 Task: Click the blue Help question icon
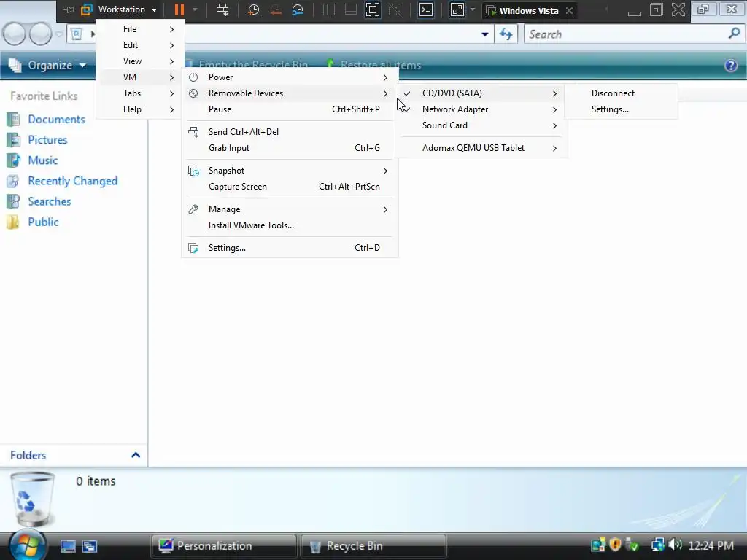pyautogui.click(x=731, y=65)
